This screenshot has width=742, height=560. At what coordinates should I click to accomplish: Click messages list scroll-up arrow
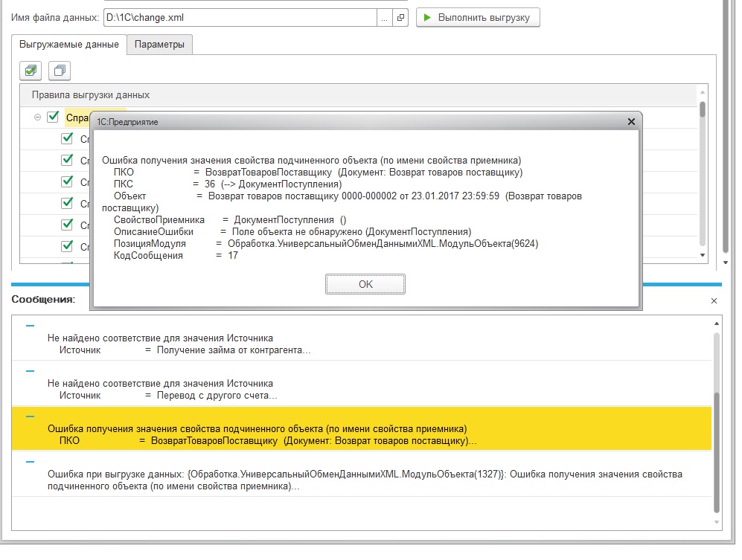click(x=717, y=324)
